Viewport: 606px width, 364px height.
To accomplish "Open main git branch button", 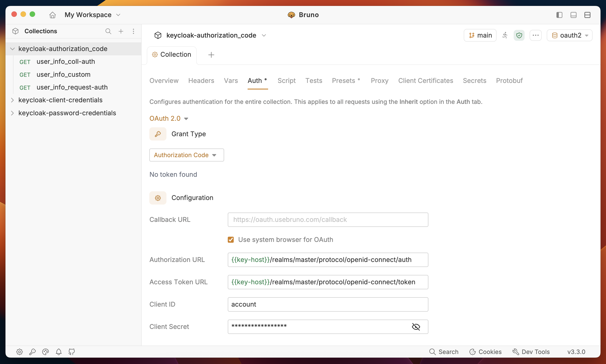I will coord(480,35).
